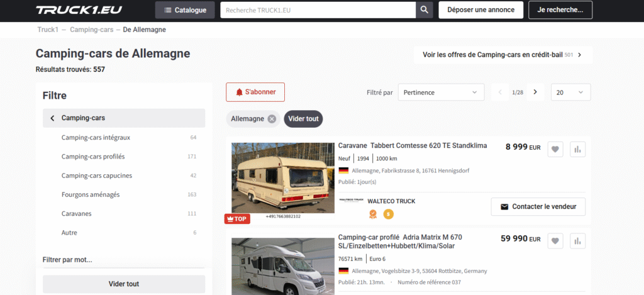Click the Numéro de référence 037 text
This screenshot has height=295, width=644.
[429, 282]
